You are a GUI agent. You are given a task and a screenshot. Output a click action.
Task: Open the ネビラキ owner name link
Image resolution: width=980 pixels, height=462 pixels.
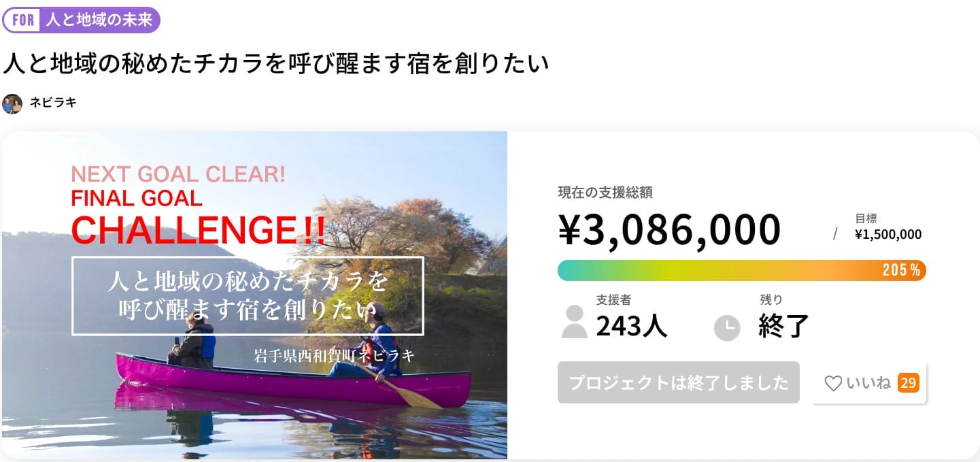tap(53, 103)
